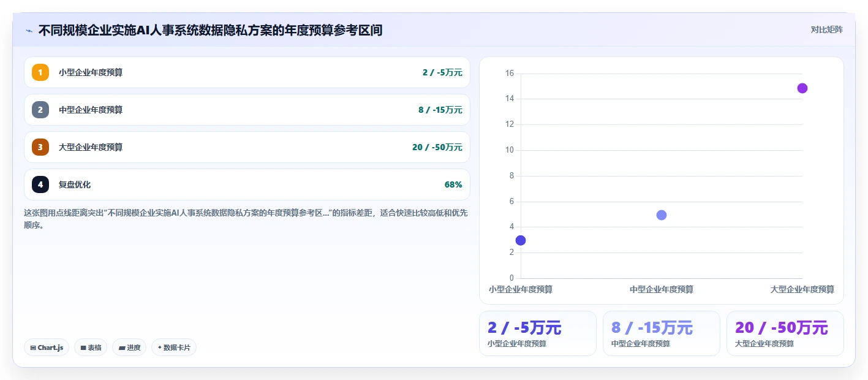Click the 大型企业年度预算 x-axis label

pyautogui.click(x=802, y=289)
